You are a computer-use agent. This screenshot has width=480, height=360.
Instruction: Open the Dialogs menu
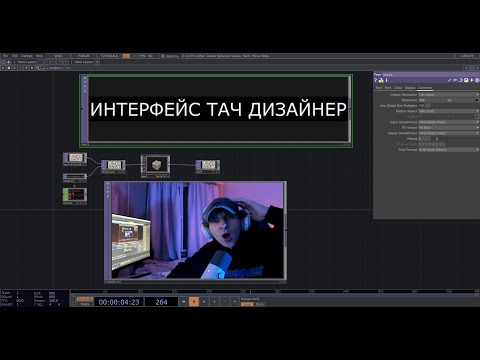27,56
